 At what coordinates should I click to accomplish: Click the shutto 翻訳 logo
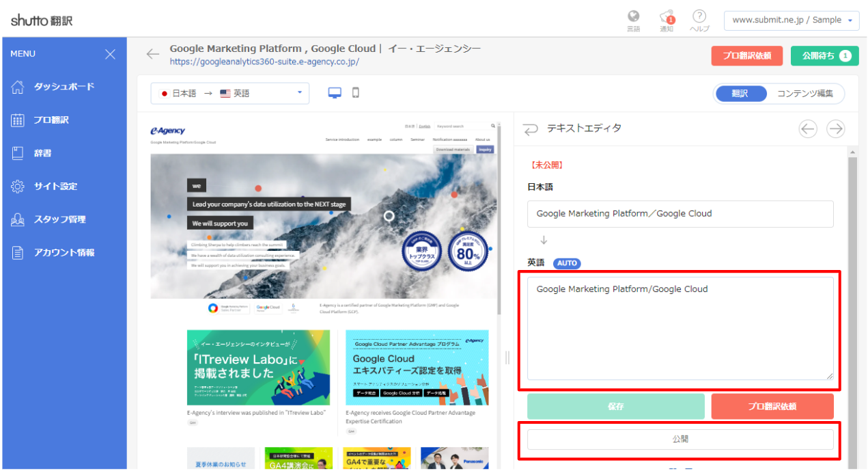tap(42, 21)
